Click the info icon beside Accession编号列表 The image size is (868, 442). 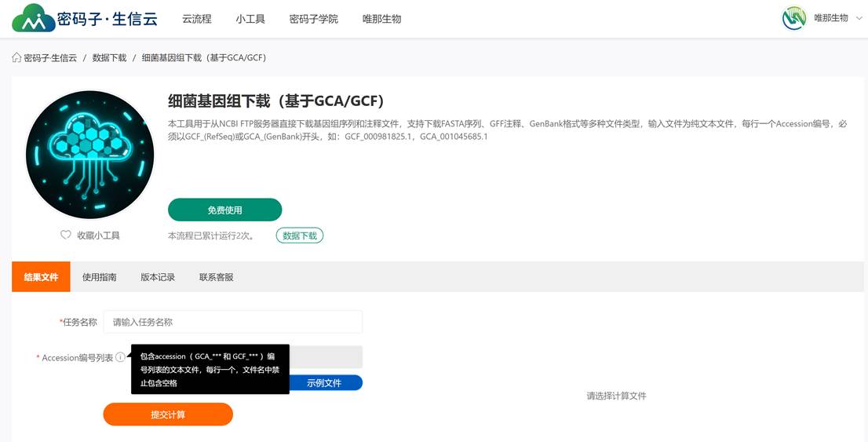(x=120, y=357)
